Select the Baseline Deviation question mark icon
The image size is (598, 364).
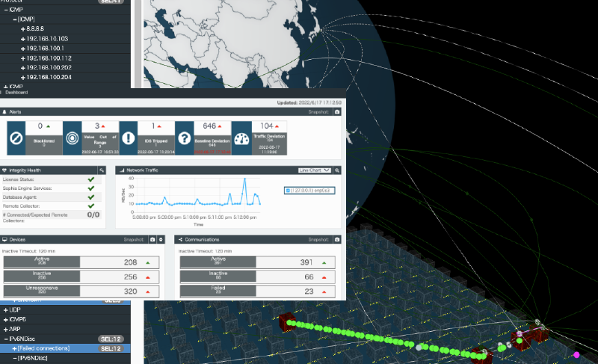coord(185,139)
